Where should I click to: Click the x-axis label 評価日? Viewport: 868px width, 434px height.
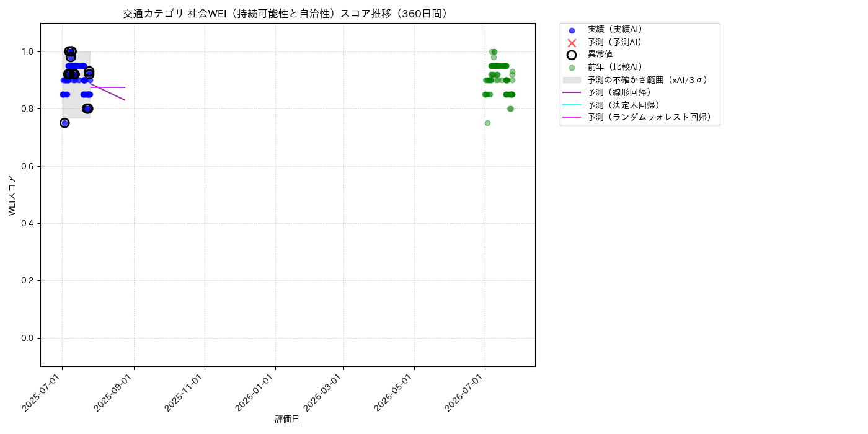pyautogui.click(x=287, y=420)
